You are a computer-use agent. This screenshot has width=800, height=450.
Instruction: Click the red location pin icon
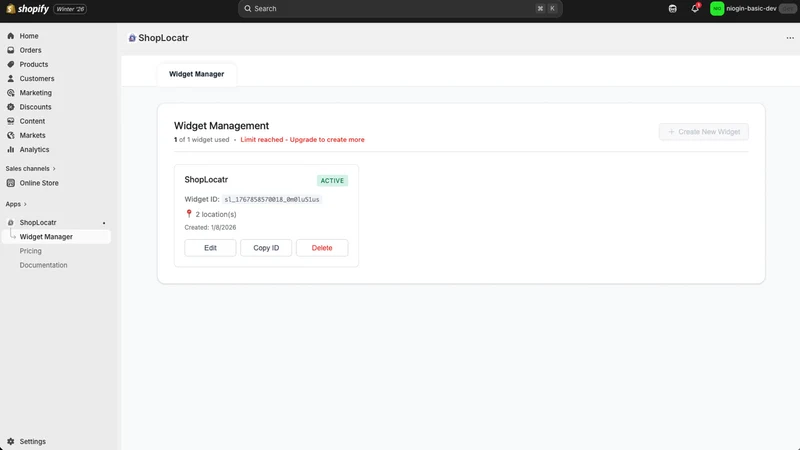pyautogui.click(x=189, y=214)
